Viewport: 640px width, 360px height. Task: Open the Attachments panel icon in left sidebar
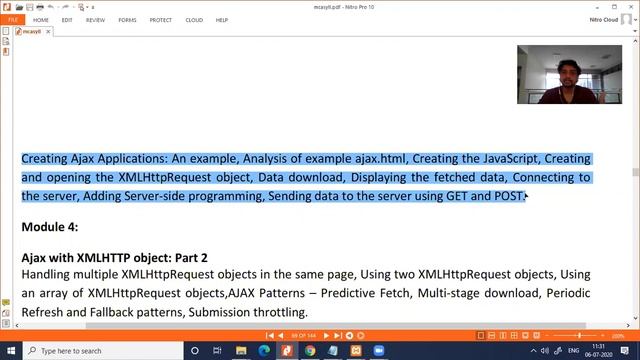coord(6,313)
